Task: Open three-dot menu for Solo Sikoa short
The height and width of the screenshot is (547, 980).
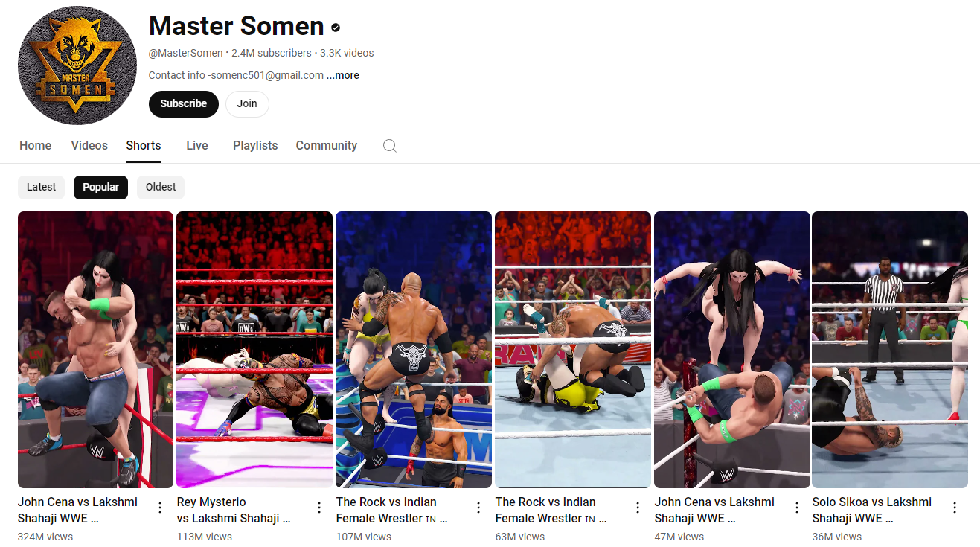Action: [x=955, y=508]
